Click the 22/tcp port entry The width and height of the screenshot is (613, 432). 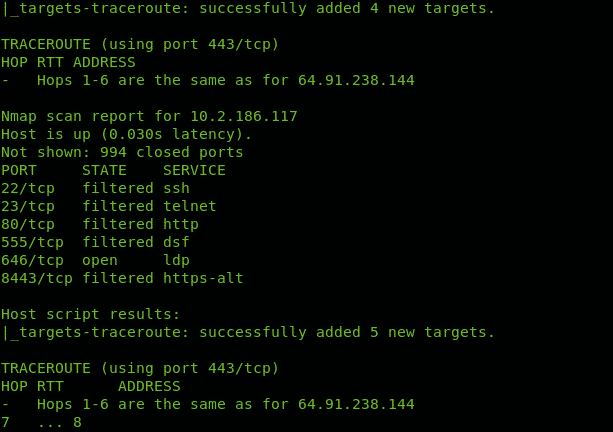point(28,189)
